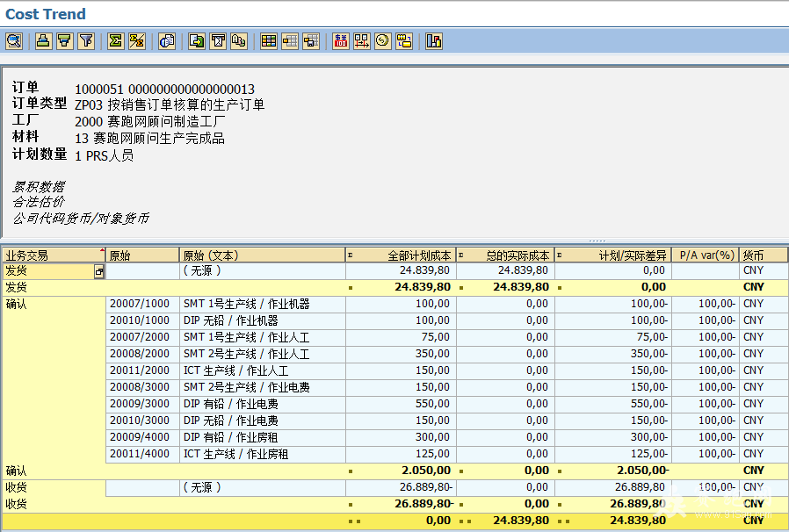Image resolution: width=789 pixels, height=532 pixels.
Task: Click order type text ZP03 按销售订单核算的生产订单
Action: (x=170, y=104)
